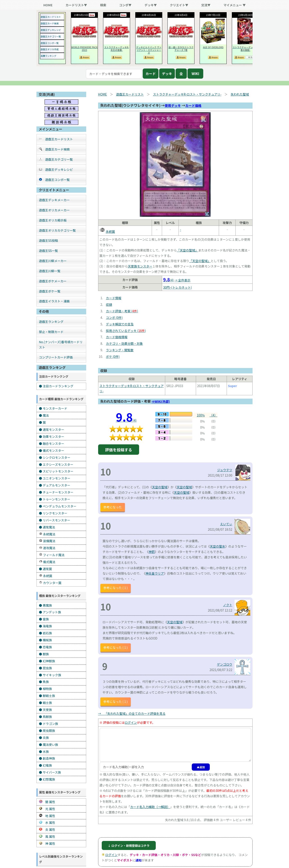Click the 7～8 rating distribution bar

click(181, 420)
